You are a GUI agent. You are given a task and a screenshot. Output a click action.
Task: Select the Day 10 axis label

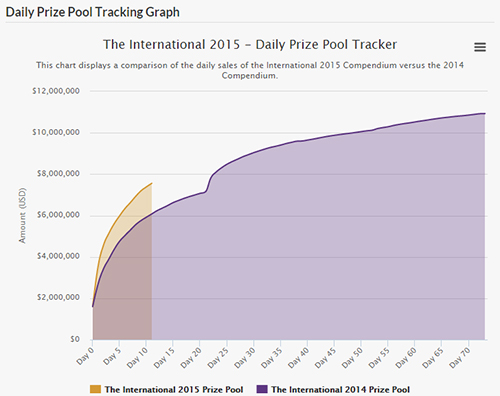[137, 357]
